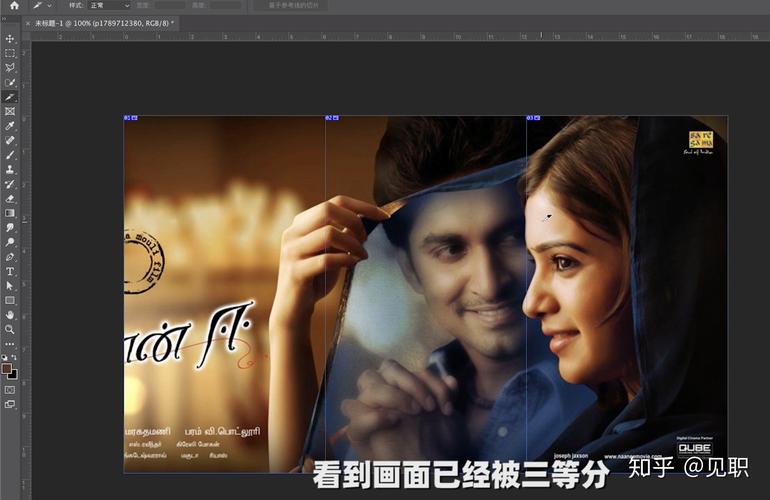
Task: Swap foreground and background colors
Action: tap(14, 357)
